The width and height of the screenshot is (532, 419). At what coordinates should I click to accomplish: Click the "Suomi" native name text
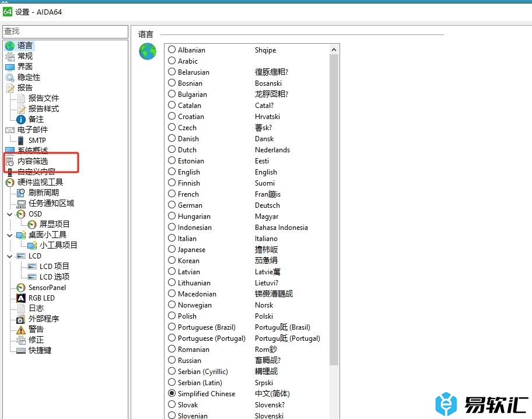265,183
